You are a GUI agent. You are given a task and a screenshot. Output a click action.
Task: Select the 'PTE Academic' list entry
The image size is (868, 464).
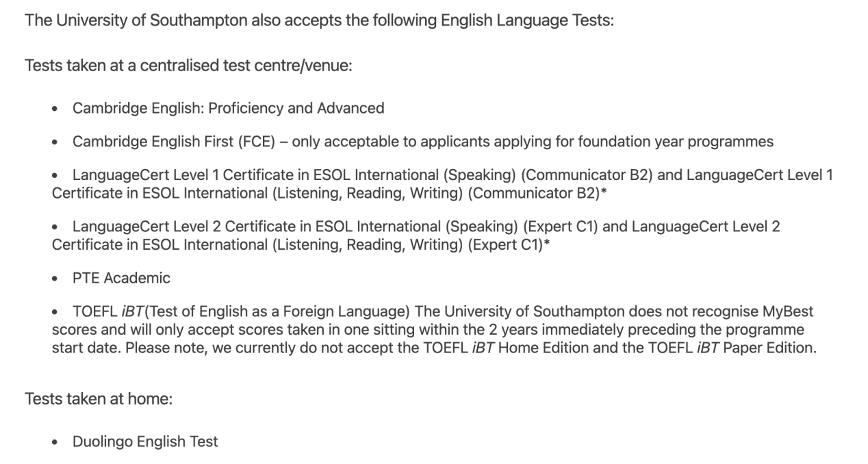pyautogui.click(x=121, y=278)
